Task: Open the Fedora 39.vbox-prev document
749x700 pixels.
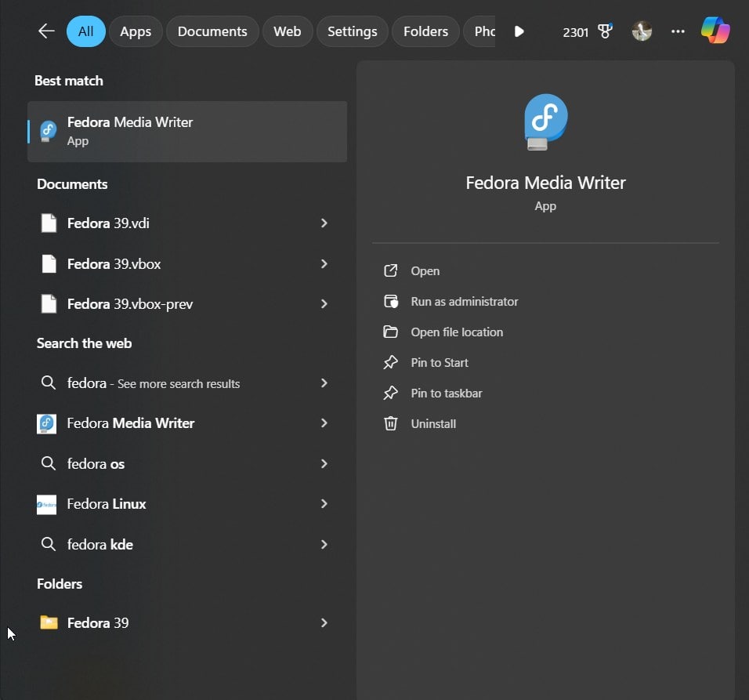Action: (x=187, y=304)
